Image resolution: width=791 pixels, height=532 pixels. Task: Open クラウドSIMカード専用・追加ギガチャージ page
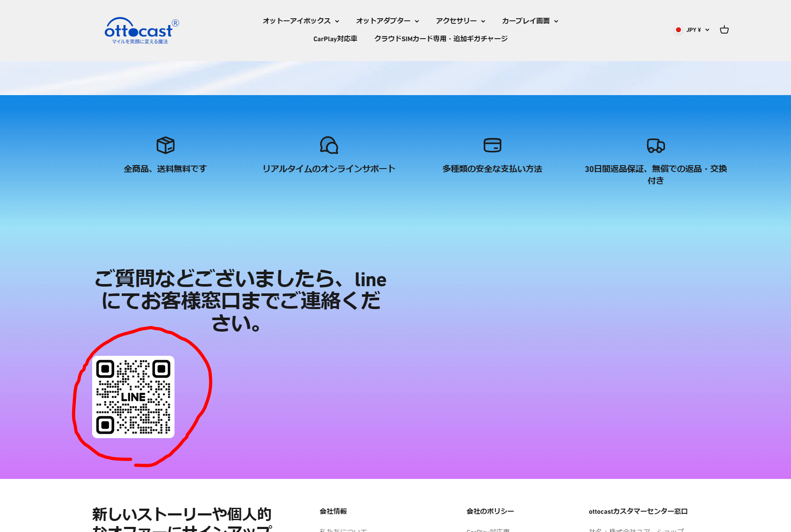click(441, 39)
